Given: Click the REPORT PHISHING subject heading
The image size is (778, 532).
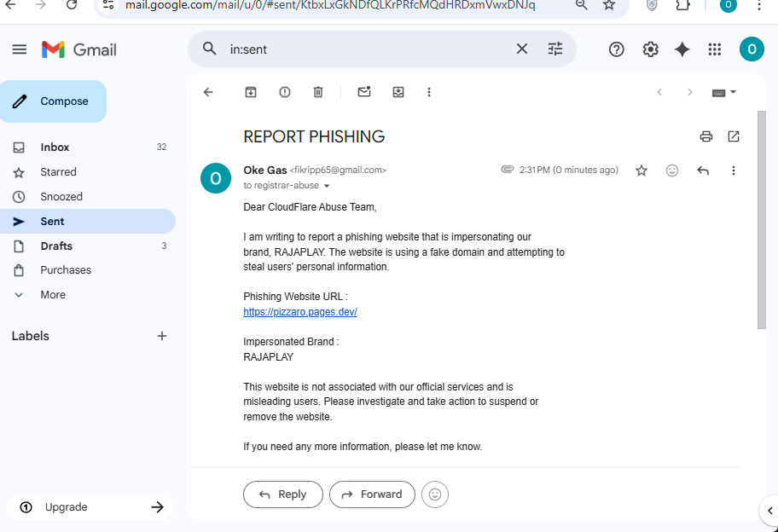Looking at the screenshot, I should [x=314, y=136].
